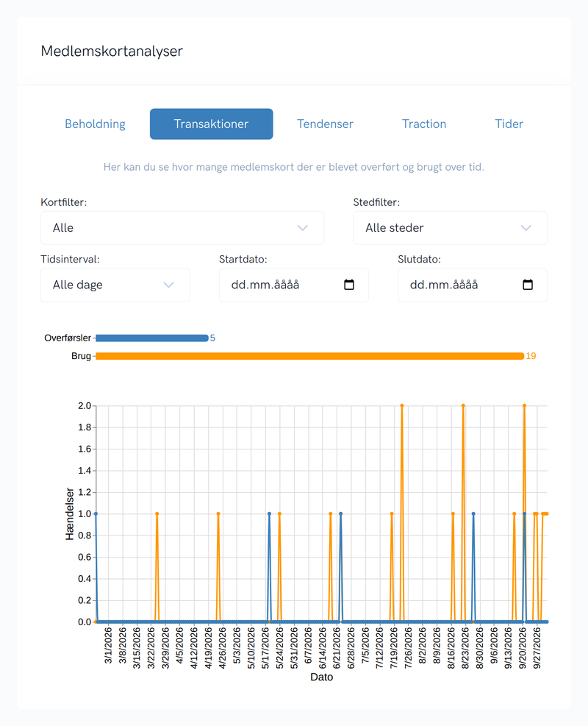Click the Kortfilter label

(x=63, y=202)
